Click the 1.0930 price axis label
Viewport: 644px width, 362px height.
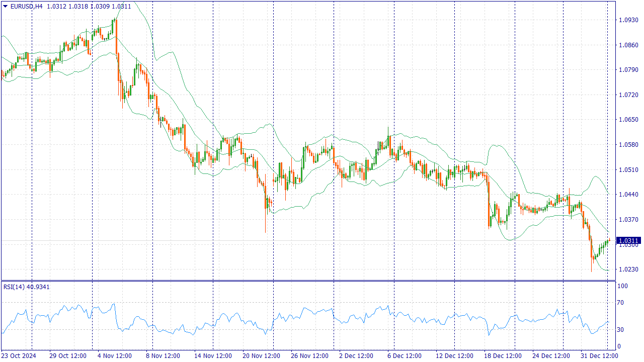click(x=628, y=20)
